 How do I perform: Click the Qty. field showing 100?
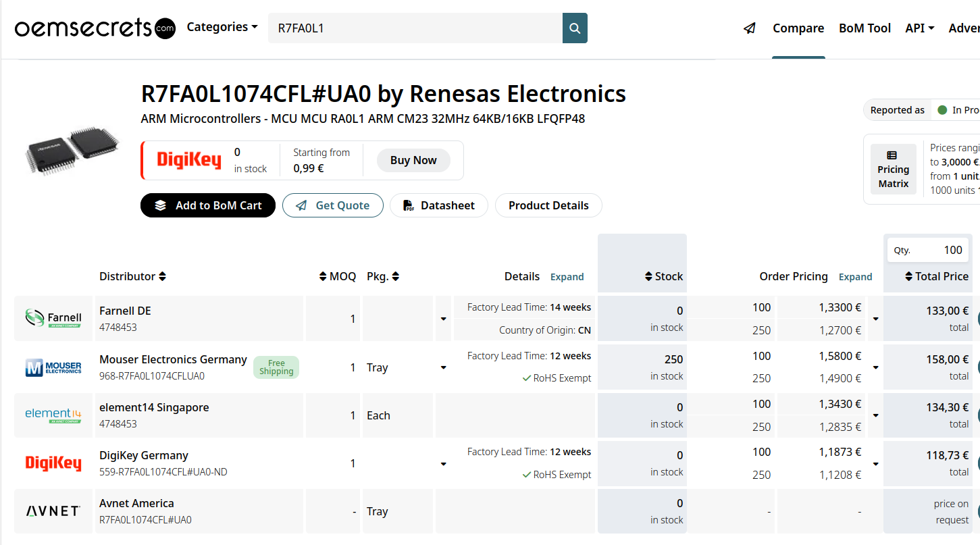(928, 250)
